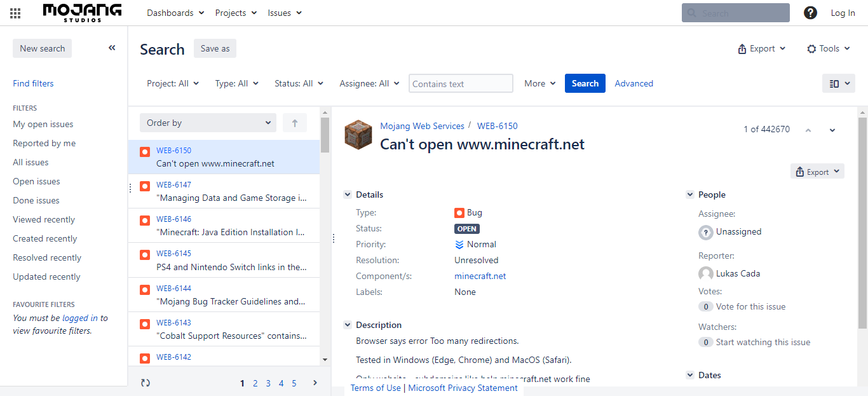Viewport: 868px width, 396px height.
Task: Switch to Advanced search
Action: coord(634,83)
